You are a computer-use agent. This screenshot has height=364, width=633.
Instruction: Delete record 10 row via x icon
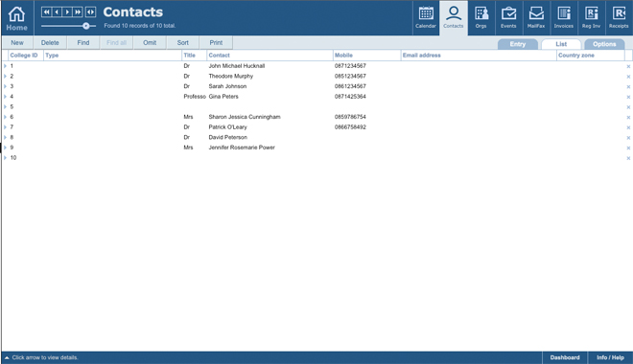[x=628, y=158]
